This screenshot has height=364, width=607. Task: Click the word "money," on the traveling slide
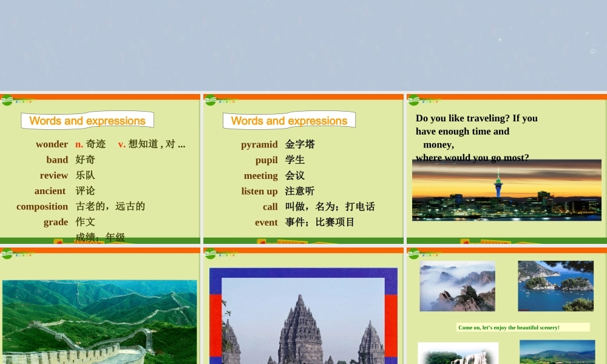coord(439,144)
